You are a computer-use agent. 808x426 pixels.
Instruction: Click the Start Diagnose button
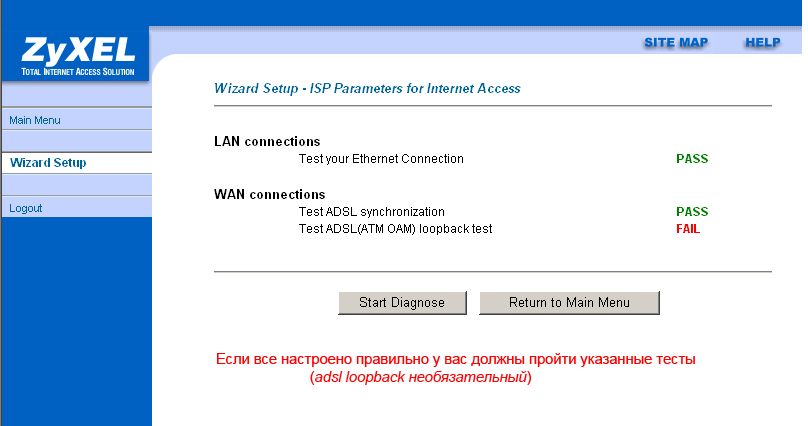402,302
